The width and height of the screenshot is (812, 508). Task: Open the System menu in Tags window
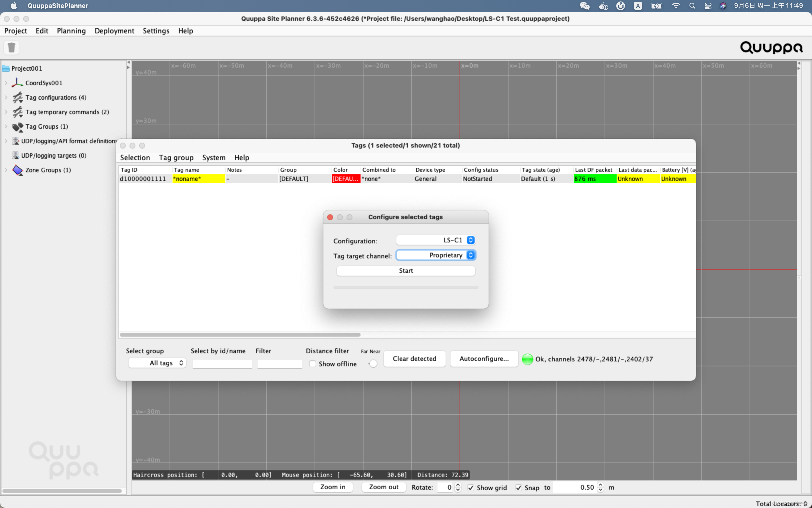tap(214, 157)
